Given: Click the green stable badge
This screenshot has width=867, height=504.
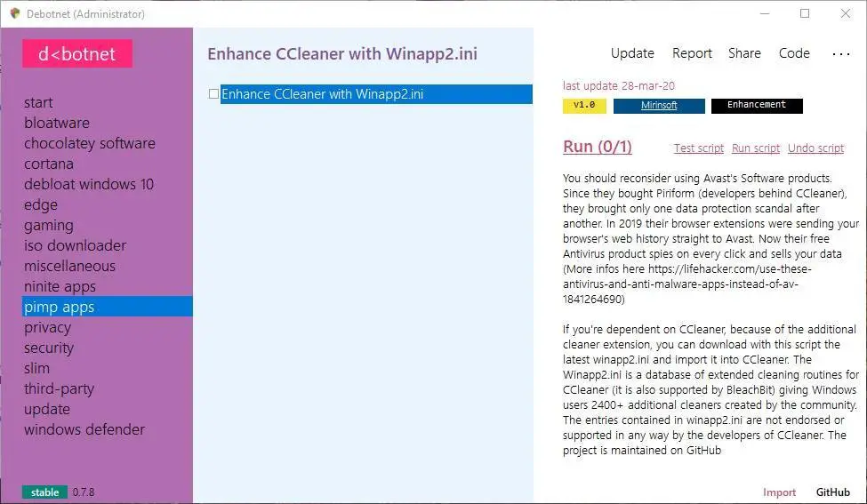Looking at the screenshot, I should pos(44,492).
